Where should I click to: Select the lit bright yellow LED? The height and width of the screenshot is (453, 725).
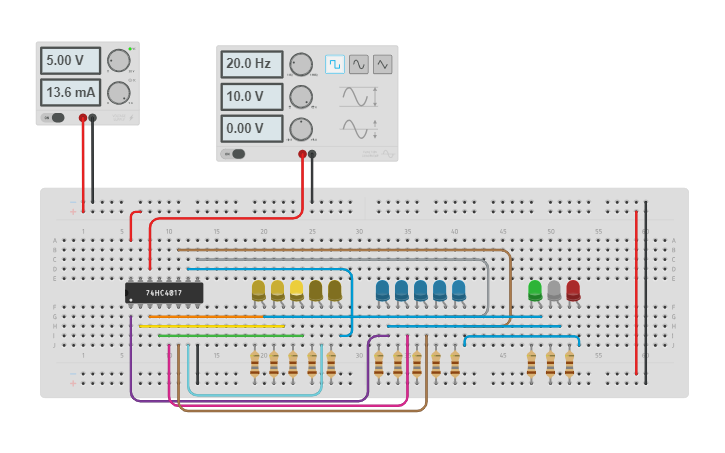[297, 290]
